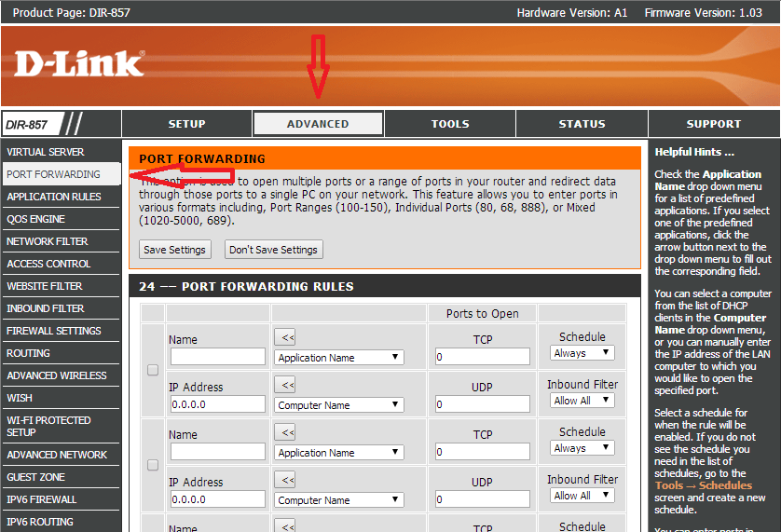781x532 pixels.
Task: Go to Guest Zone settings
Action: pyautogui.click(x=61, y=477)
